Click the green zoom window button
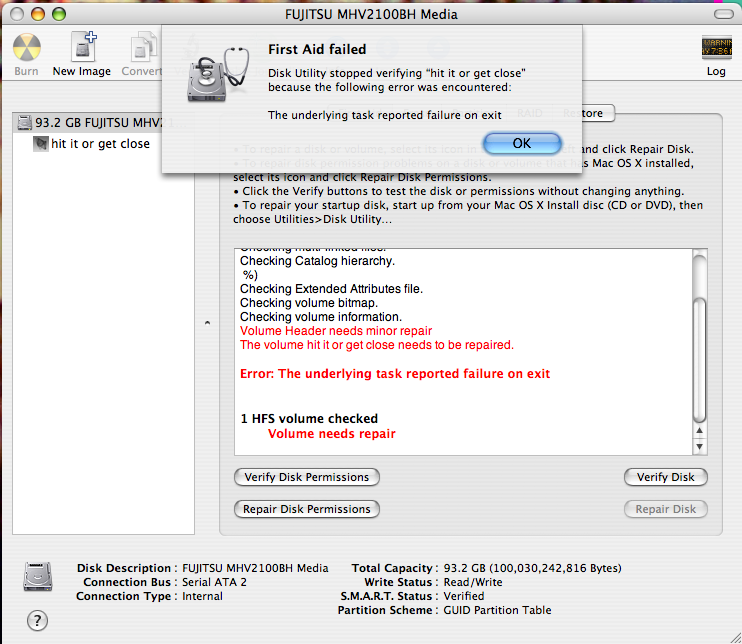The image size is (742, 644). (59, 14)
